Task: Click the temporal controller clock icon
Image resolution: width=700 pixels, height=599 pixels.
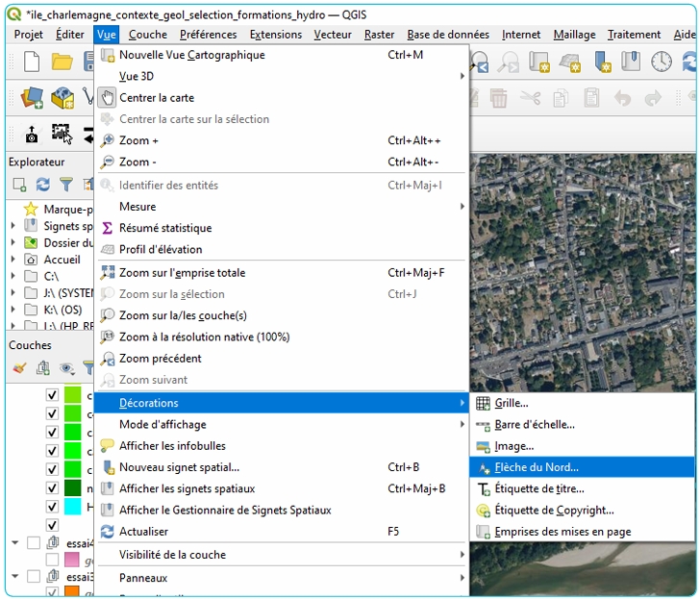Action: tap(662, 62)
